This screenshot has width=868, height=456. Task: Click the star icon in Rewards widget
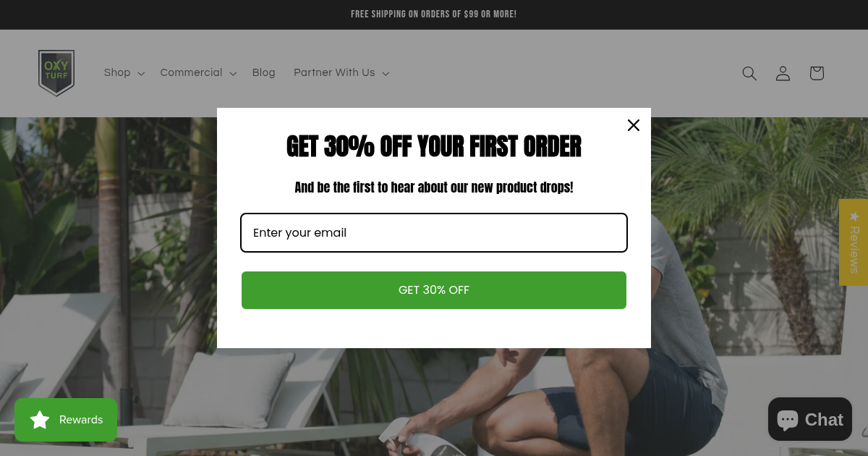[40, 420]
